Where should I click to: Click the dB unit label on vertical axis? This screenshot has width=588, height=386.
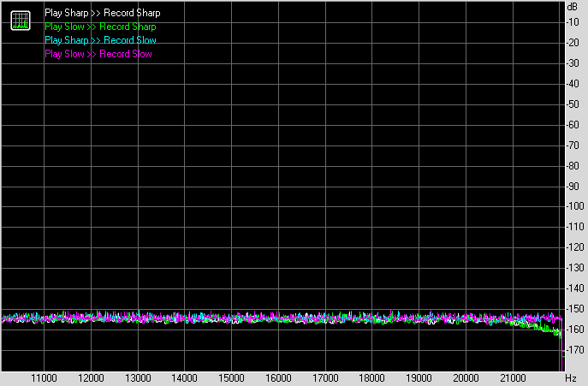(x=573, y=7)
